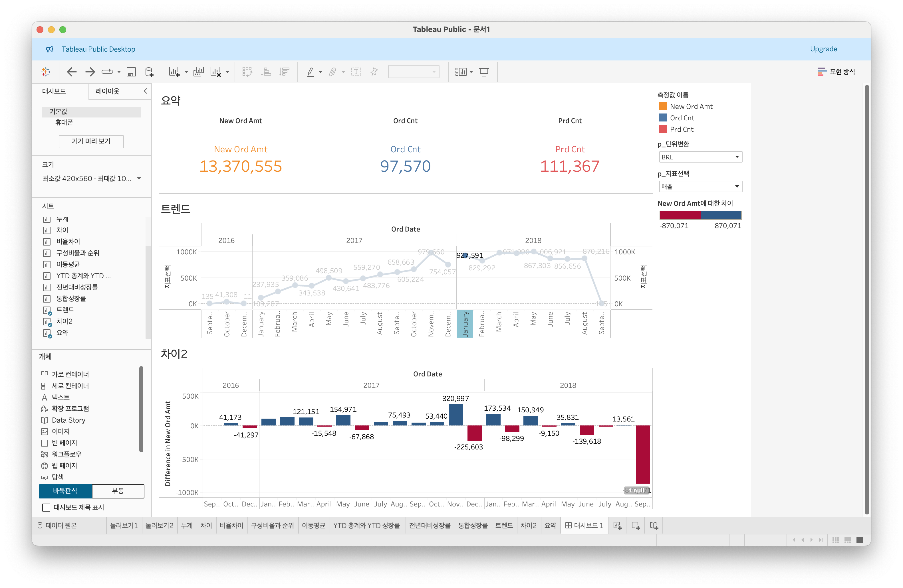The width and height of the screenshot is (903, 588).
Task: Expand the dashboard size dropdown
Action: (139, 179)
